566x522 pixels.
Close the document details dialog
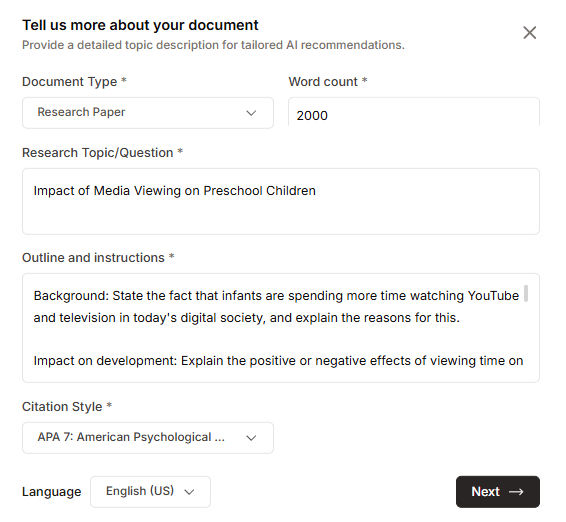point(530,33)
